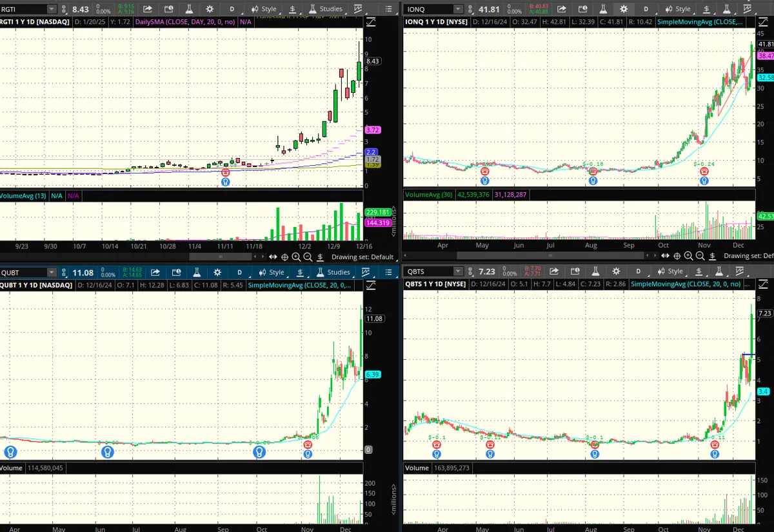Image resolution: width=774 pixels, height=532 pixels.
Task: Click the D timeframe button on IONQ chart
Action: 646,9
